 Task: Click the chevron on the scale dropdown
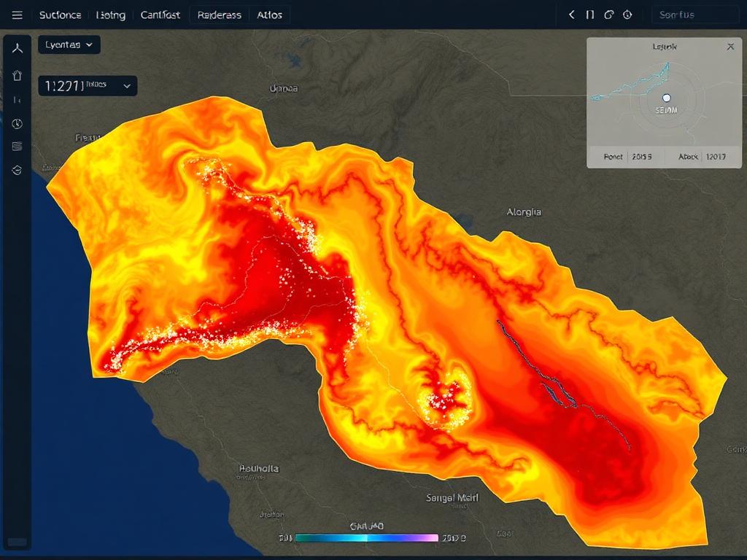127,86
